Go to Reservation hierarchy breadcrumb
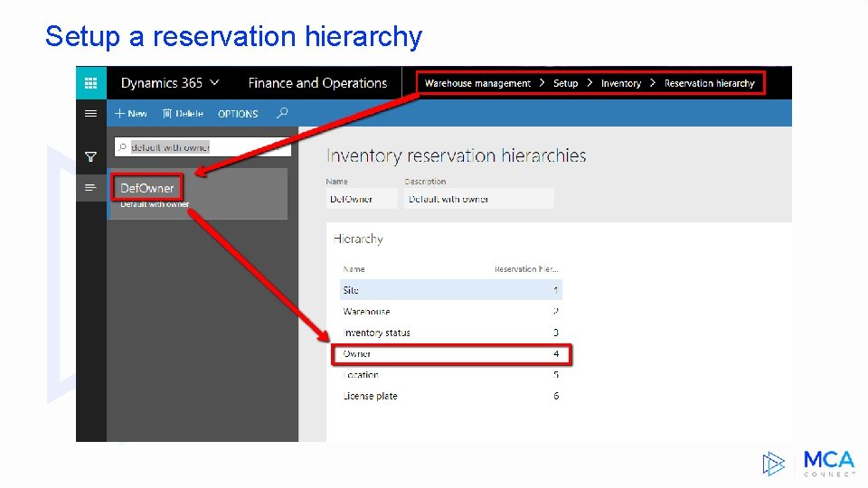Screen dimensions: 868x488 (x=709, y=83)
